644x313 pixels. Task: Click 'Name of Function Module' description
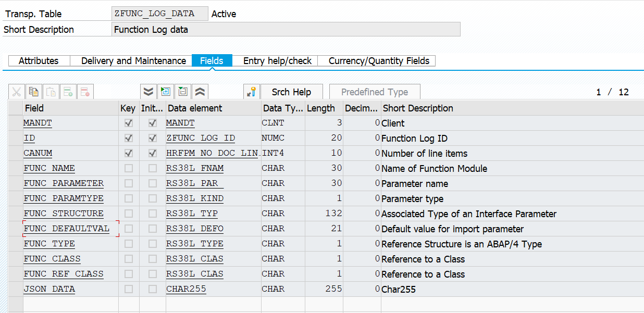[434, 169]
